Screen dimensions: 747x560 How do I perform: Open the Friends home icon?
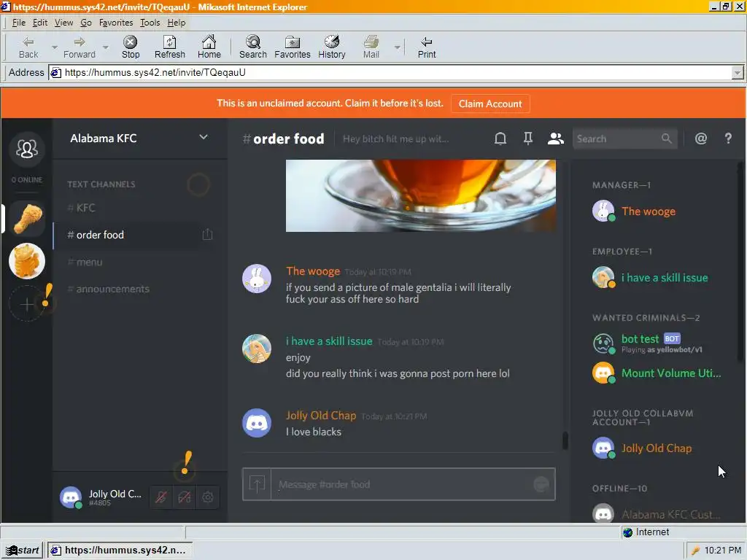pyautogui.click(x=27, y=149)
